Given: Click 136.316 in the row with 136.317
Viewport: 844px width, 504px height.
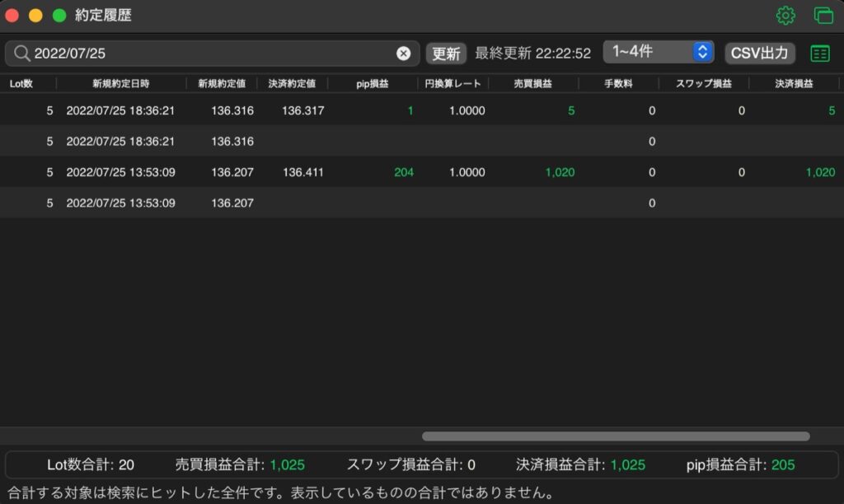Looking at the screenshot, I should point(232,111).
